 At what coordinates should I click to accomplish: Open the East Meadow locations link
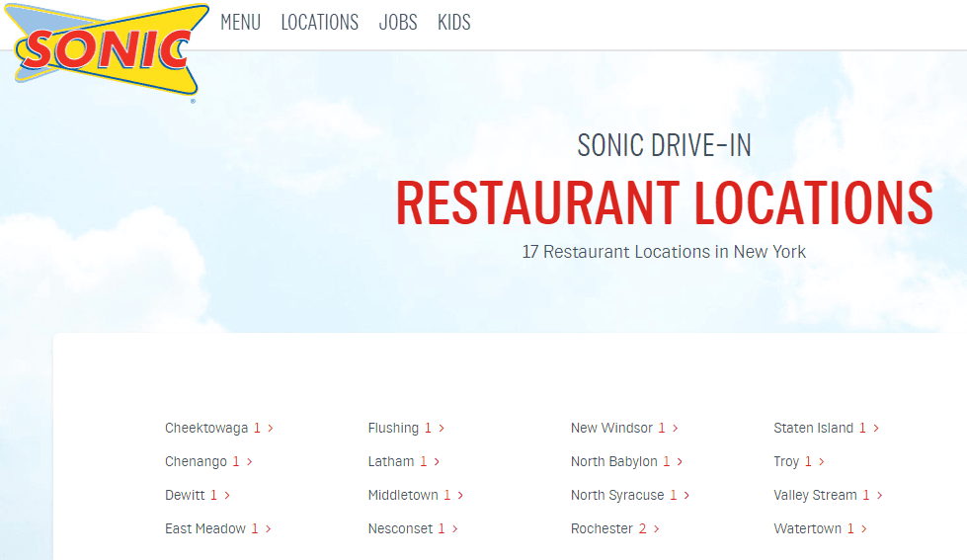click(x=217, y=528)
